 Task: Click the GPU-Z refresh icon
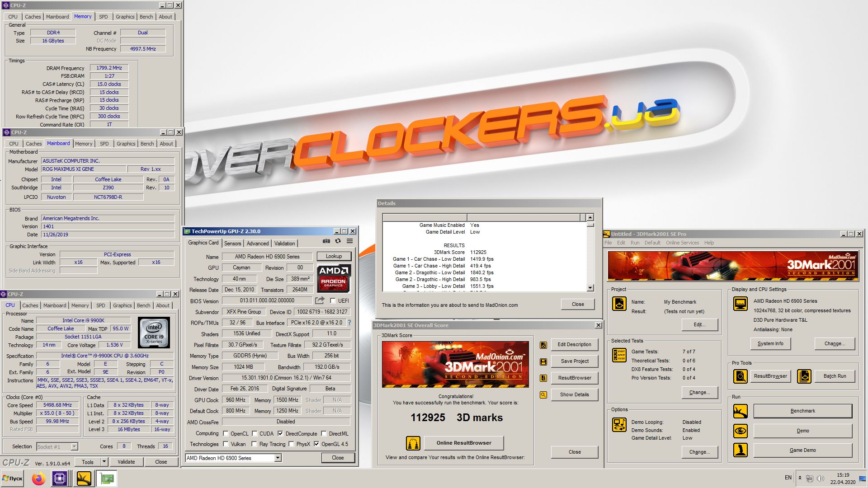[338, 241]
